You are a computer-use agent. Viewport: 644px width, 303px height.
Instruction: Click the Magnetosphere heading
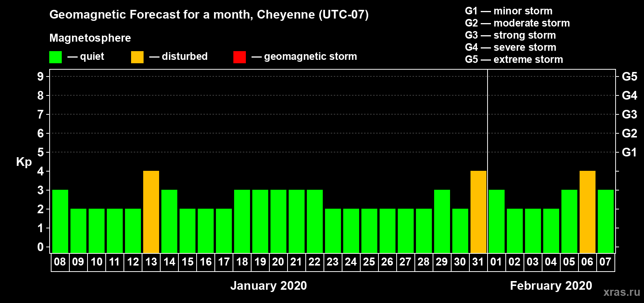click(x=90, y=38)
